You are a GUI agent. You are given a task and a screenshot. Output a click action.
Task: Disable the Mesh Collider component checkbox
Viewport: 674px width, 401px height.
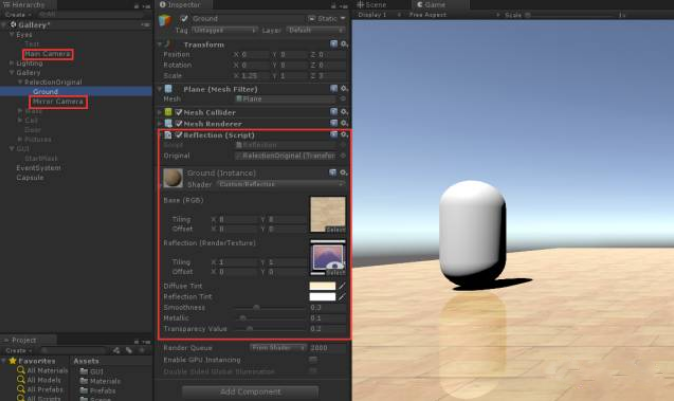[178, 112]
